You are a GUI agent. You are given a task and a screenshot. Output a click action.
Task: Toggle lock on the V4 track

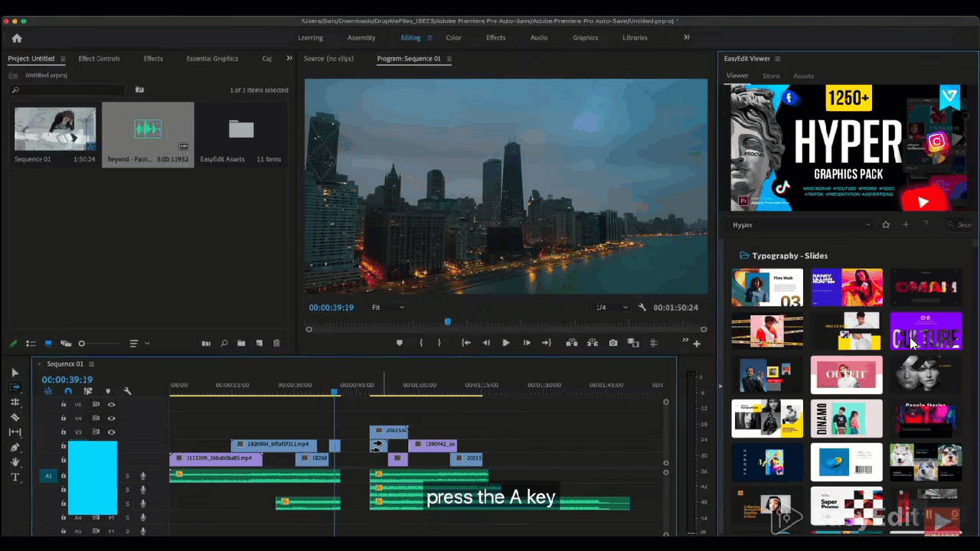click(64, 418)
